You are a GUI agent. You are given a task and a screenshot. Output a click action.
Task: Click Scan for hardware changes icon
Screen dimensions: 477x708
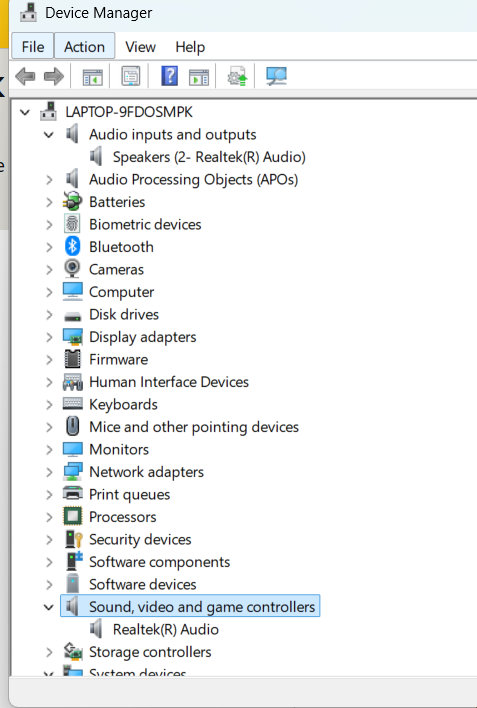tap(276, 76)
